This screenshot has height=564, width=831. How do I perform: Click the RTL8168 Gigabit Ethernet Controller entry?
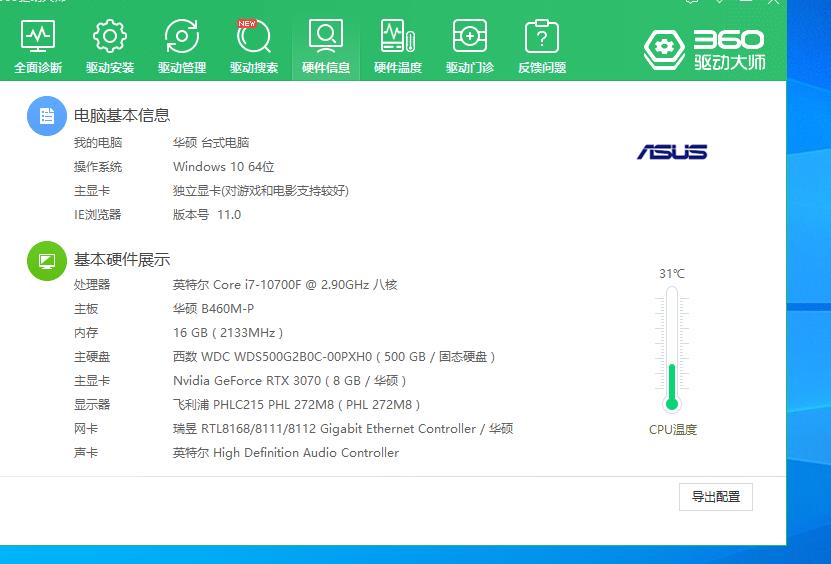pos(343,428)
